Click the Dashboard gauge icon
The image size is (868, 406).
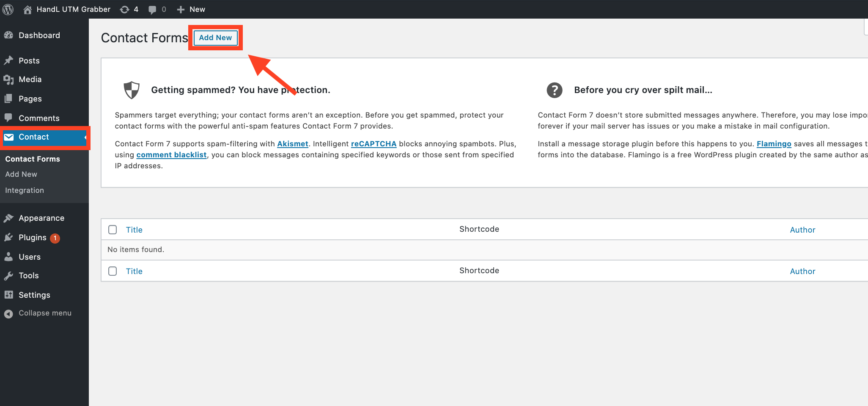9,35
